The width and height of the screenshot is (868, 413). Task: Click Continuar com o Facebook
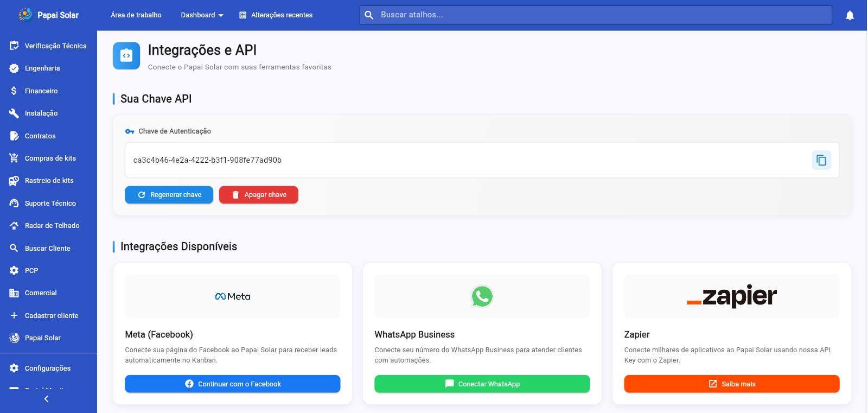pyautogui.click(x=233, y=384)
